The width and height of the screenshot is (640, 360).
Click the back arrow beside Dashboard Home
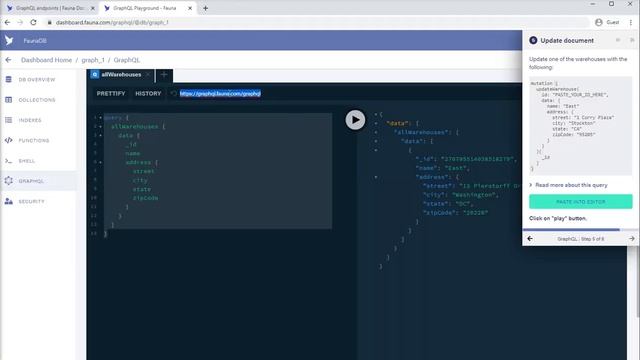(8, 60)
